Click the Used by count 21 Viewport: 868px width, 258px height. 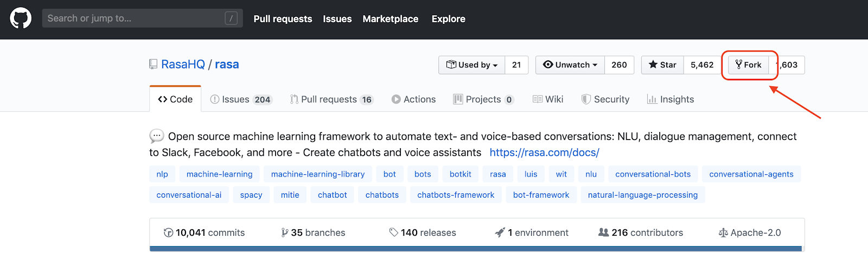pos(516,65)
